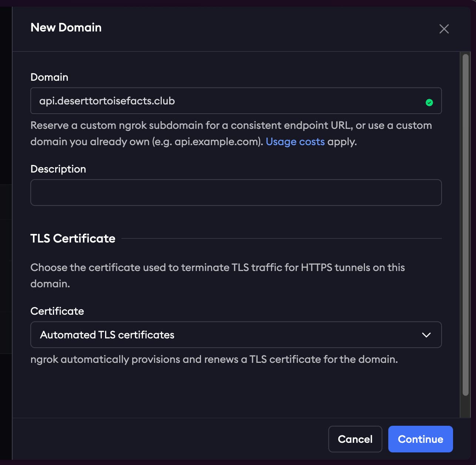Image resolution: width=476 pixels, height=465 pixels.
Task: Click into the Domain text field
Action: pos(222,101)
